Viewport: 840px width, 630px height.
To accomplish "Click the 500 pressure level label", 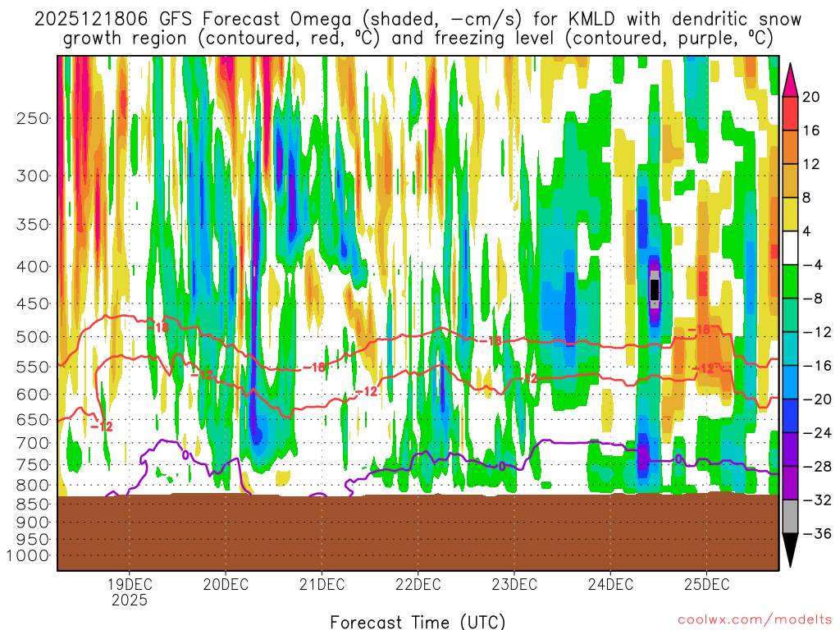I will 33,337.
